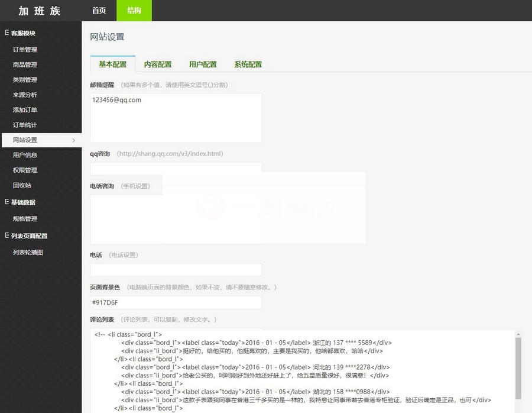Open the 商品管理 sidebar item
Screen dimensions: 532x413
24,64
